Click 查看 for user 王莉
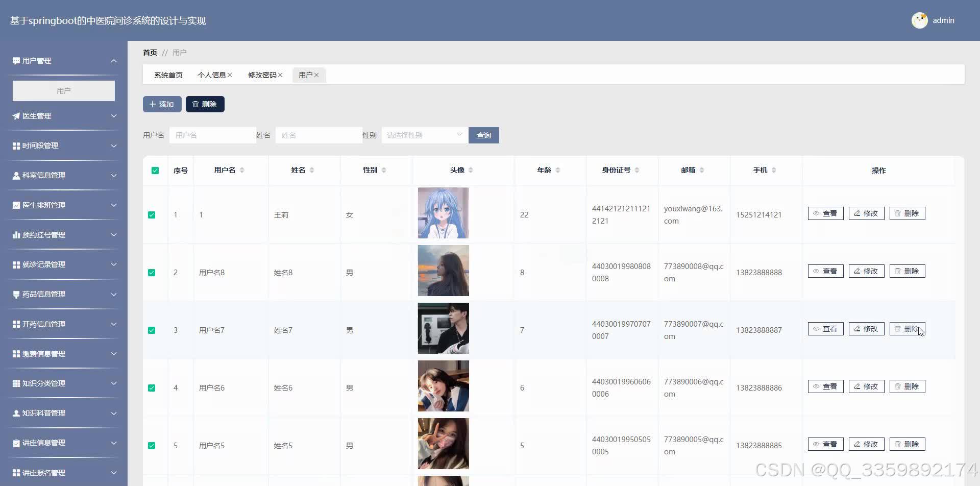The width and height of the screenshot is (980, 486). point(825,213)
